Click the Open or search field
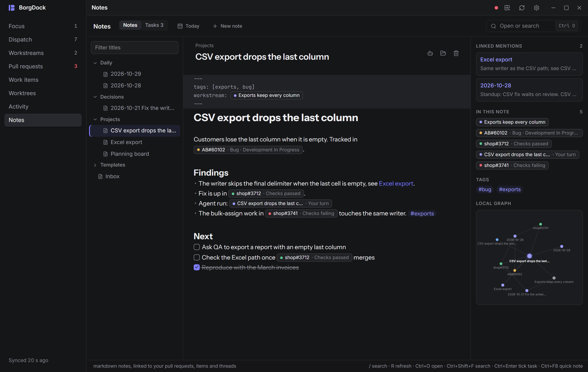The height and width of the screenshot is (372, 588). pyautogui.click(x=533, y=26)
